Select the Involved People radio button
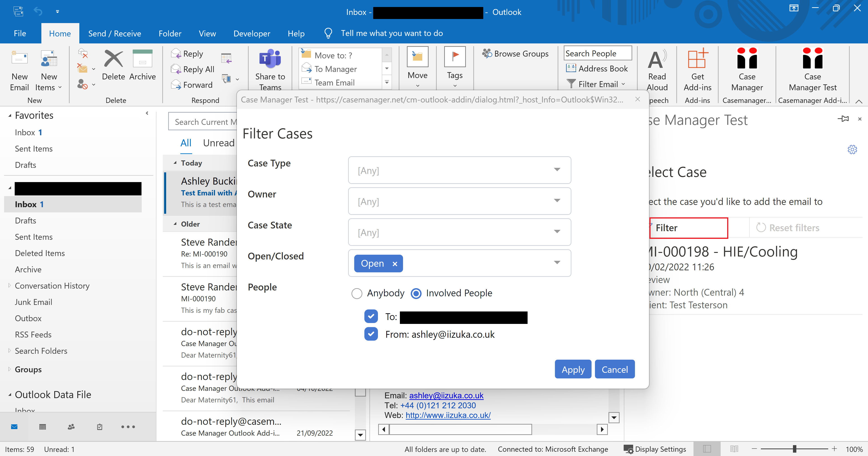 click(416, 293)
